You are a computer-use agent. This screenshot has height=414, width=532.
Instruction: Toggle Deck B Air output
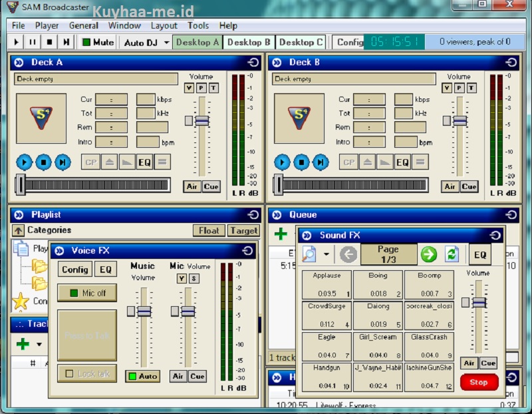tap(450, 186)
